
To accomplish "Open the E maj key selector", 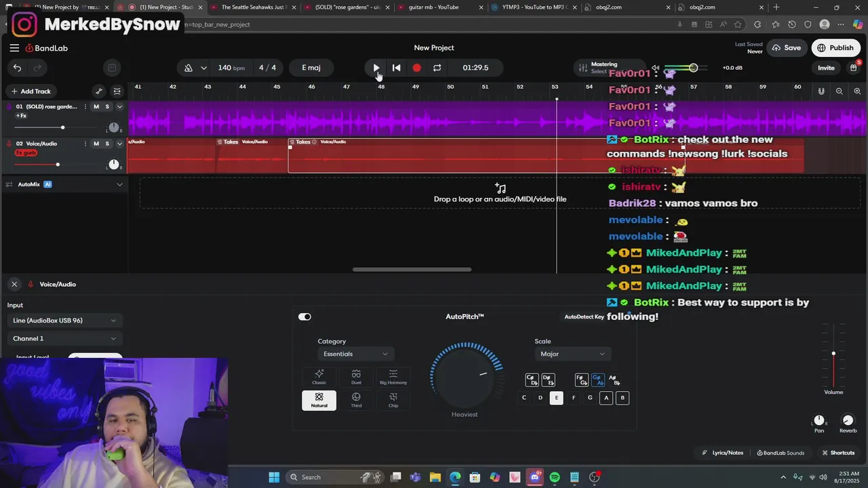I will pyautogui.click(x=311, y=68).
